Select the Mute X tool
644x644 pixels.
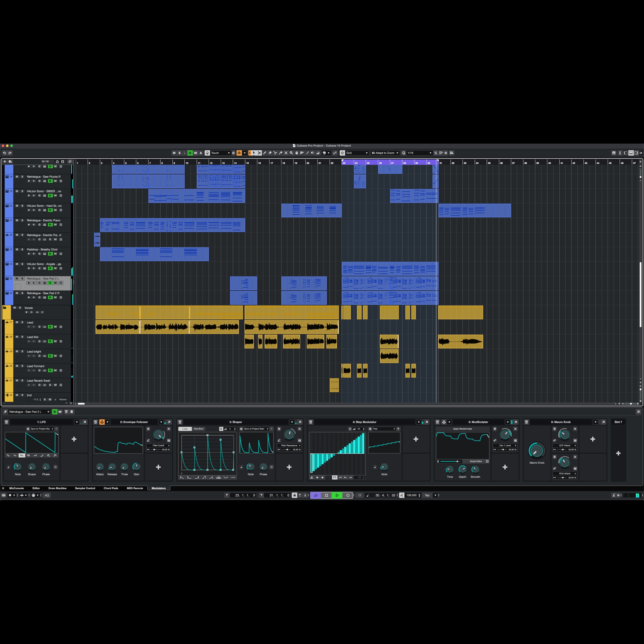tap(286, 153)
